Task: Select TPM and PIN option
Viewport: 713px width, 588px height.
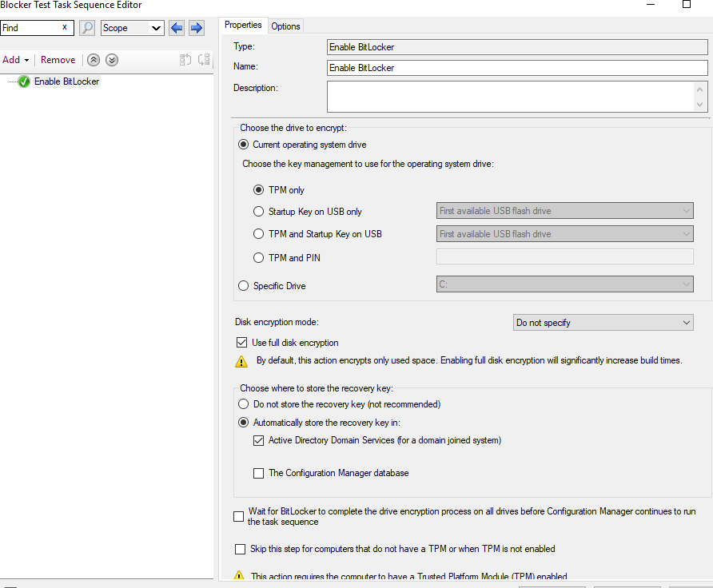Action: click(x=259, y=257)
